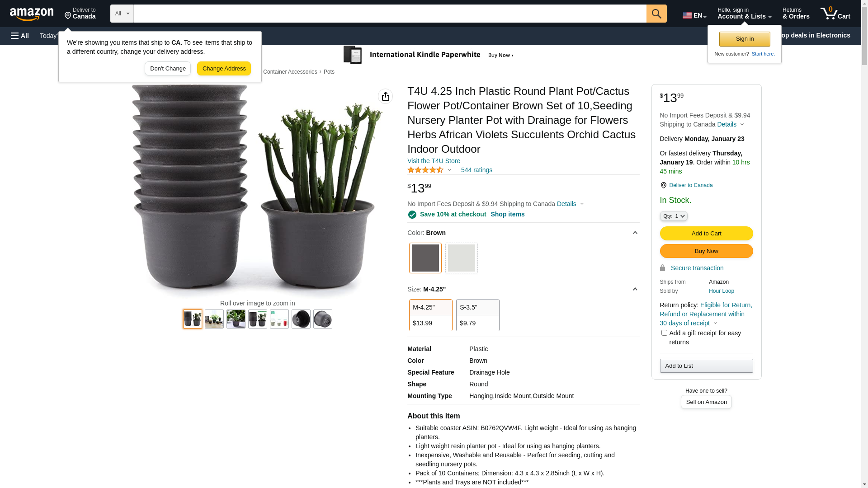Open the EN language flag selector
Image resolution: width=868 pixels, height=488 pixels.
click(x=694, y=15)
